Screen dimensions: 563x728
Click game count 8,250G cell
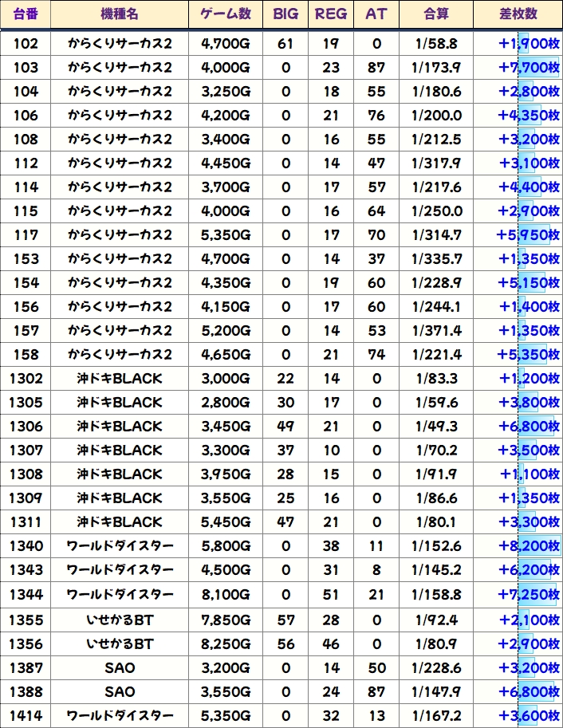[226, 644]
